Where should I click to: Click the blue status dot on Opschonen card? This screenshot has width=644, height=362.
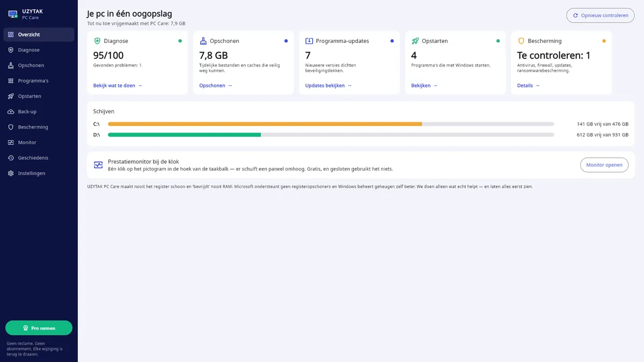pyautogui.click(x=286, y=41)
